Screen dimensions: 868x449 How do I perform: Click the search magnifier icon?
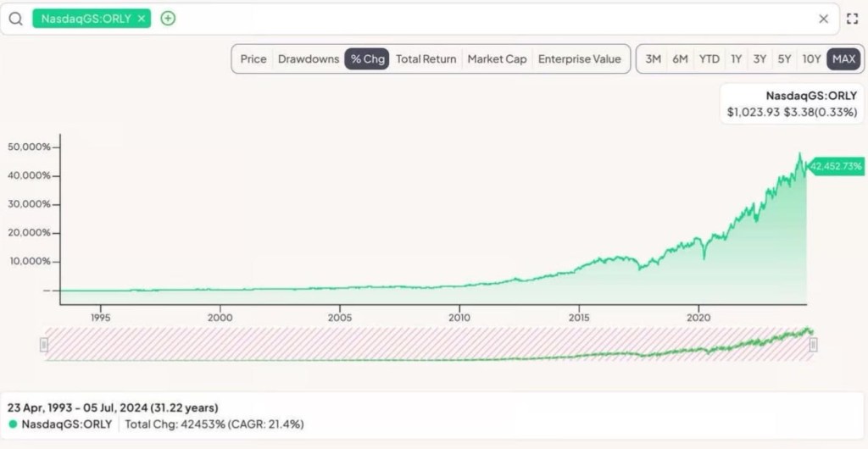(15, 19)
